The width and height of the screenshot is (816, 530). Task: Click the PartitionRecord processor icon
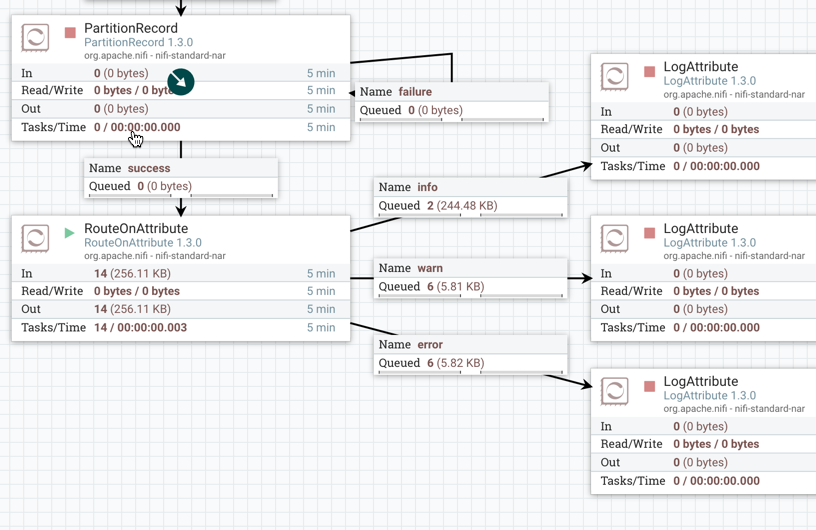pyautogui.click(x=35, y=38)
